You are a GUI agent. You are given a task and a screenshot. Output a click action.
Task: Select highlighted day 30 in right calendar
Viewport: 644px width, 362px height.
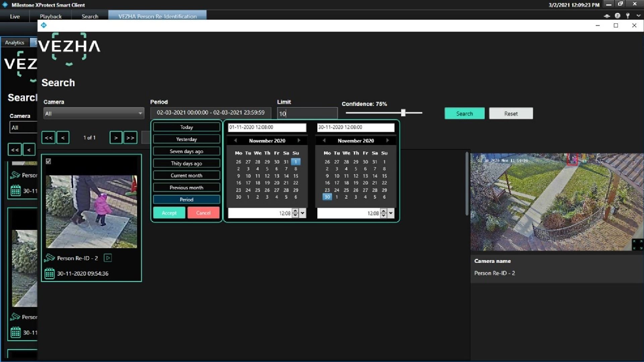click(327, 197)
